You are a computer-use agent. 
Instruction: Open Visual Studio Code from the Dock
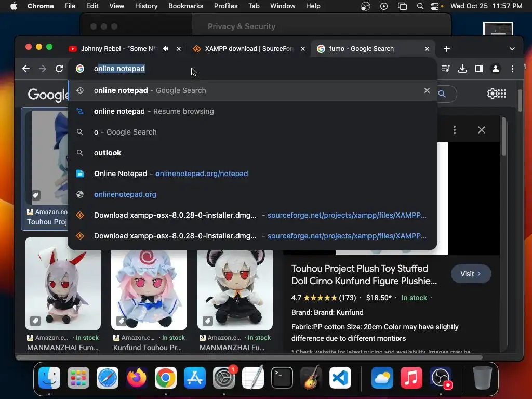[340, 378]
